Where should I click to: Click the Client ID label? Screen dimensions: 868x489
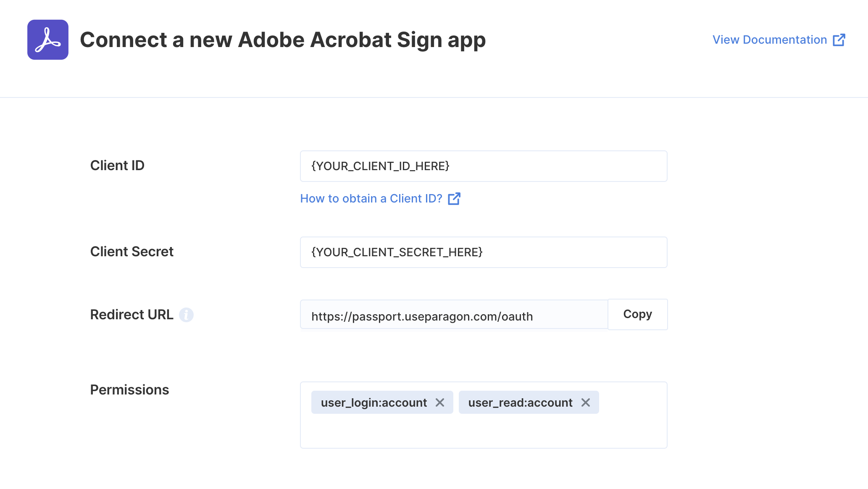point(117,166)
